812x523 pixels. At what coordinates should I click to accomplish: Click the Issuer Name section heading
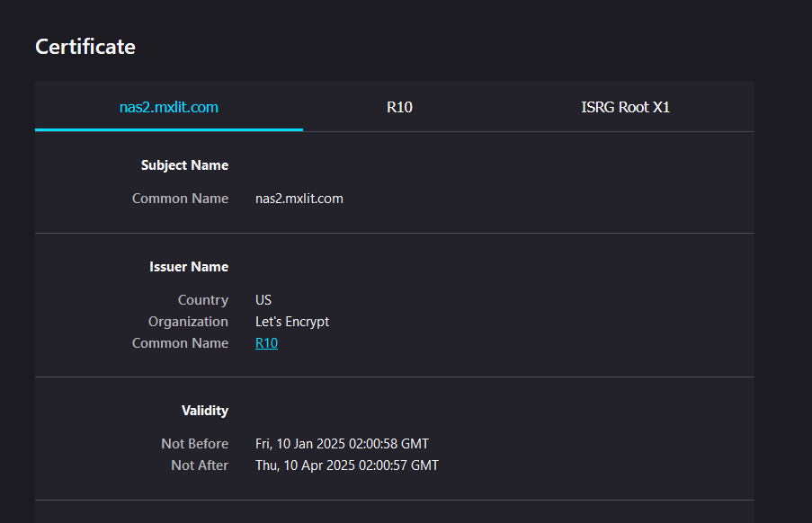coord(189,267)
